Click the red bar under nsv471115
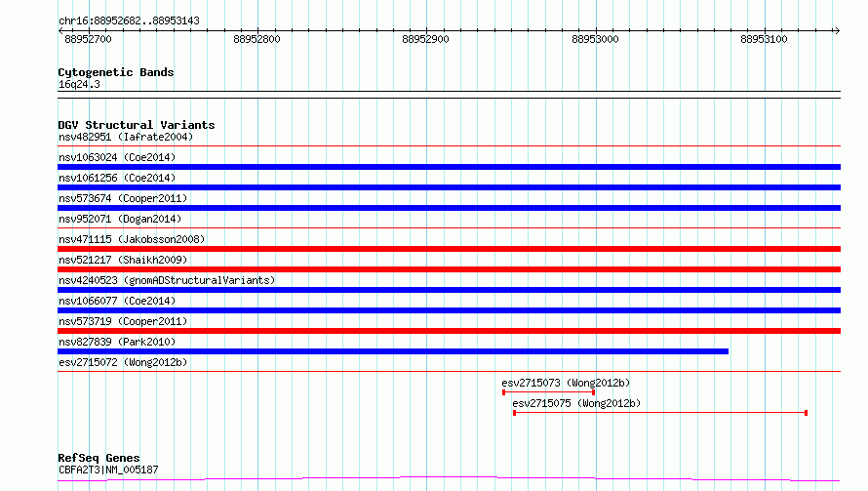Image resolution: width=868 pixels, height=491 pixels. 449,249
